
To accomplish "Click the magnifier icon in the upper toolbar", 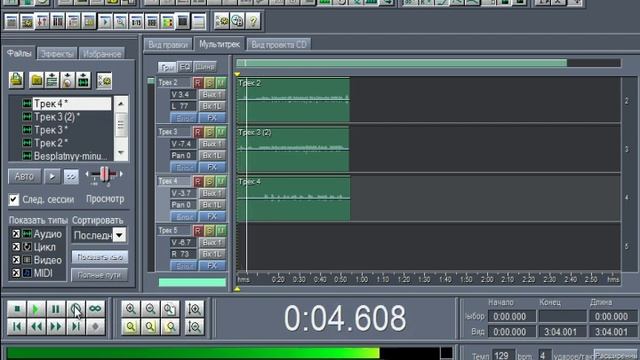I will coord(120,21).
